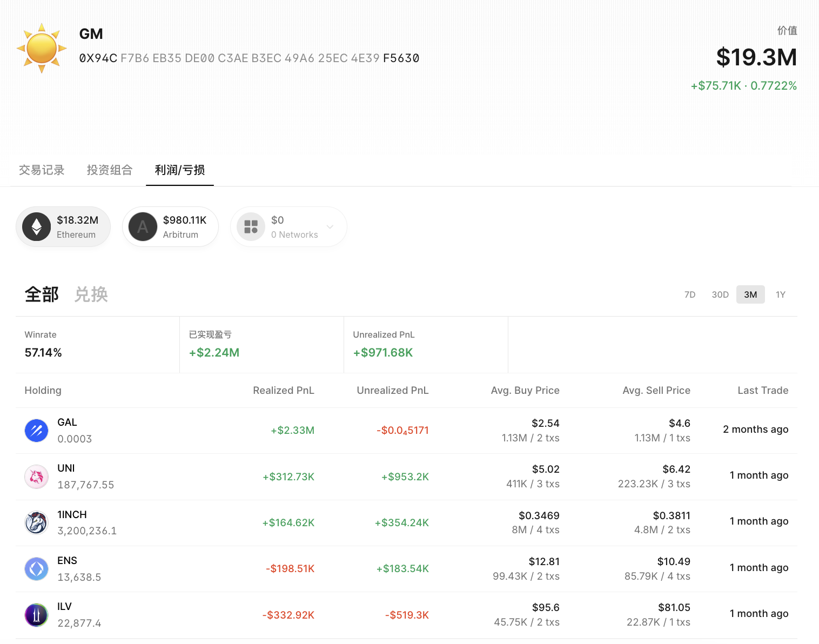The height and width of the screenshot is (644, 819).
Task: Click the Avg. Sell Price column header
Action: [656, 390]
